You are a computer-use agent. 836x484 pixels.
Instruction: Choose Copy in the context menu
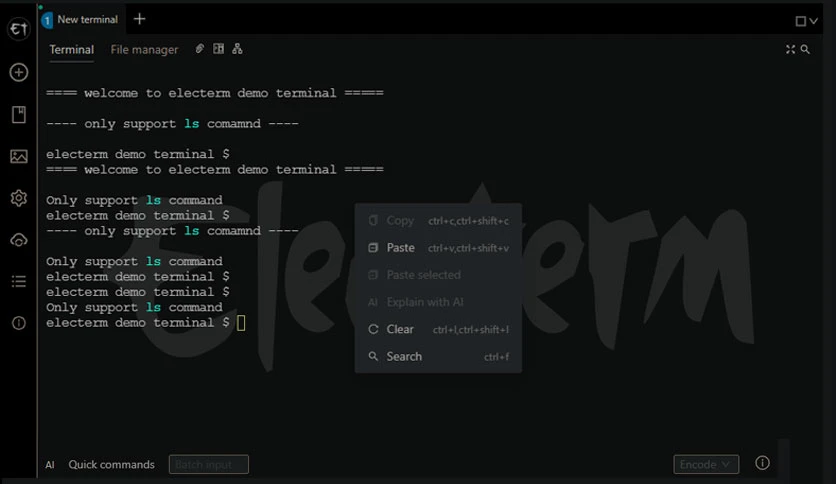point(438,220)
